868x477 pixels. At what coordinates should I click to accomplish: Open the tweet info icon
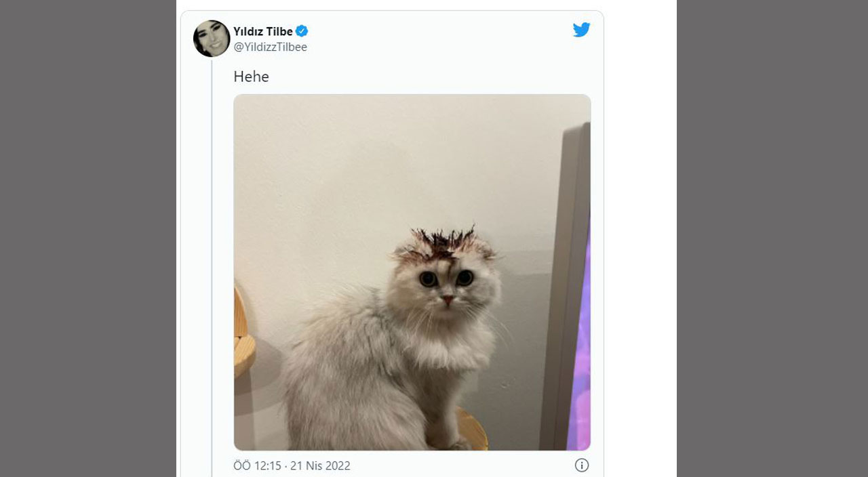581,465
